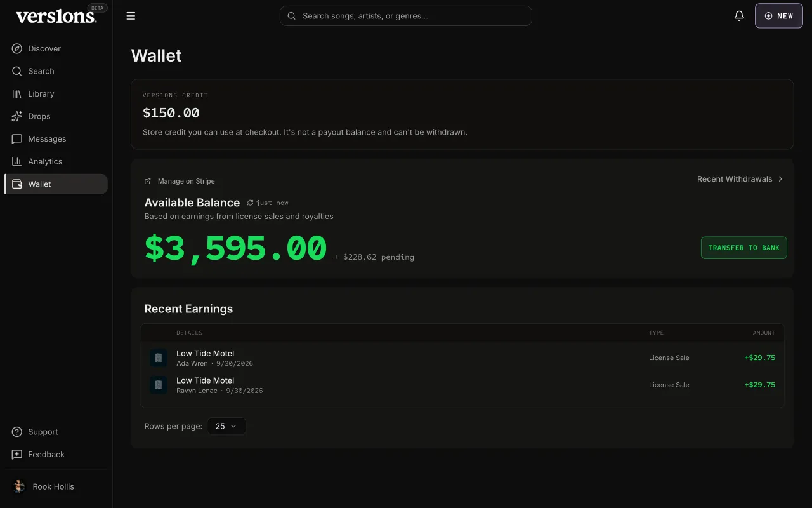Click the Drops label in the sidebar
This screenshot has width=812, height=508.
point(39,117)
